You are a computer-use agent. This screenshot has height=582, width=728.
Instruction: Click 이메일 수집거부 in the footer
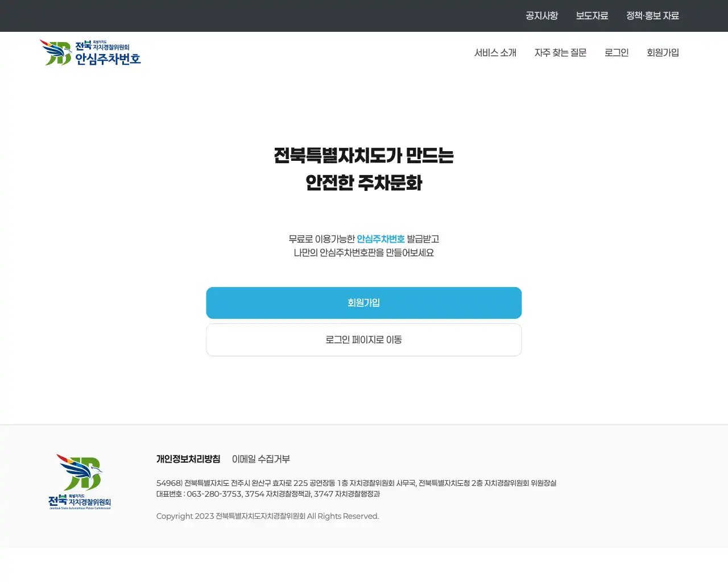pyautogui.click(x=260, y=459)
